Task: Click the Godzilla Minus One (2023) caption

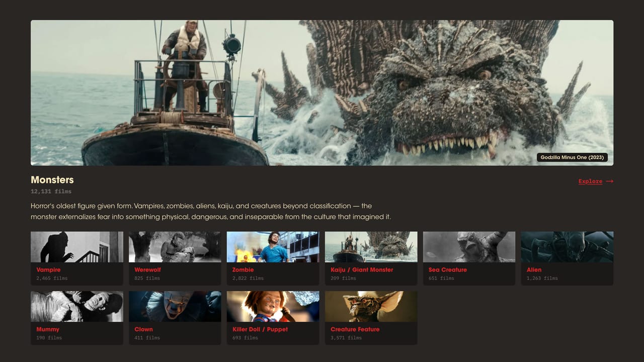Action: [572, 157]
